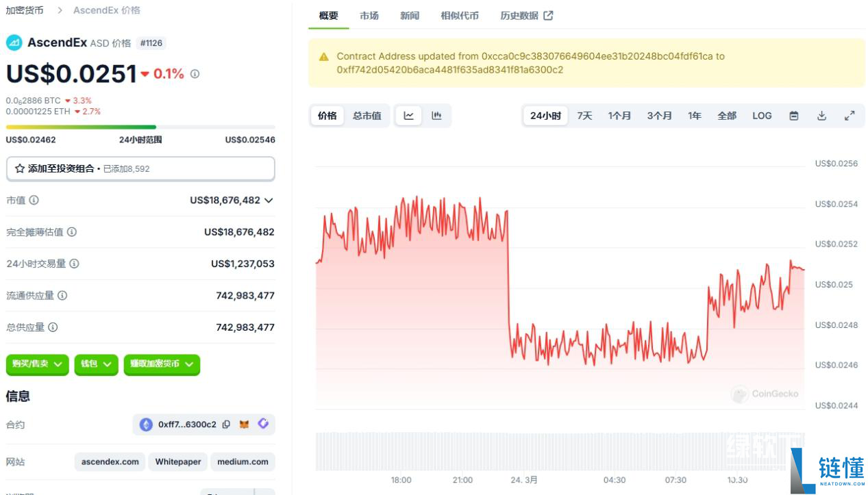Click the info icon next to the 0.1% change

[x=195, y=74]
